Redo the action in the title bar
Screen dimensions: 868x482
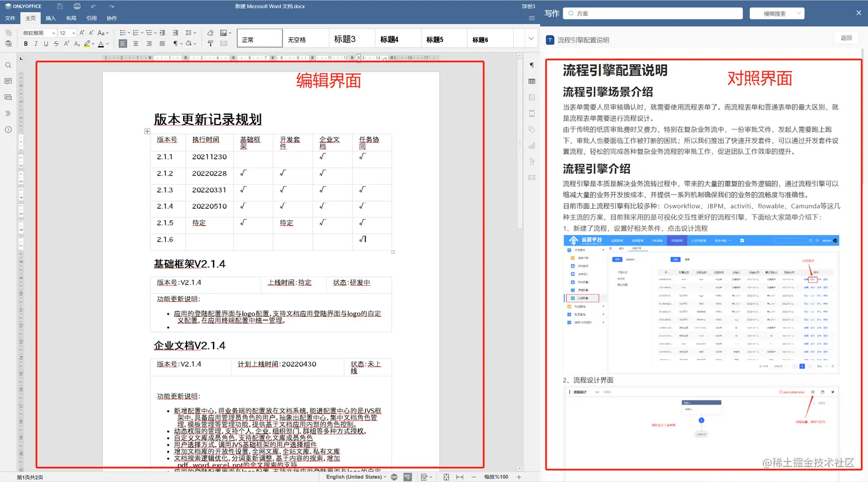111,6
